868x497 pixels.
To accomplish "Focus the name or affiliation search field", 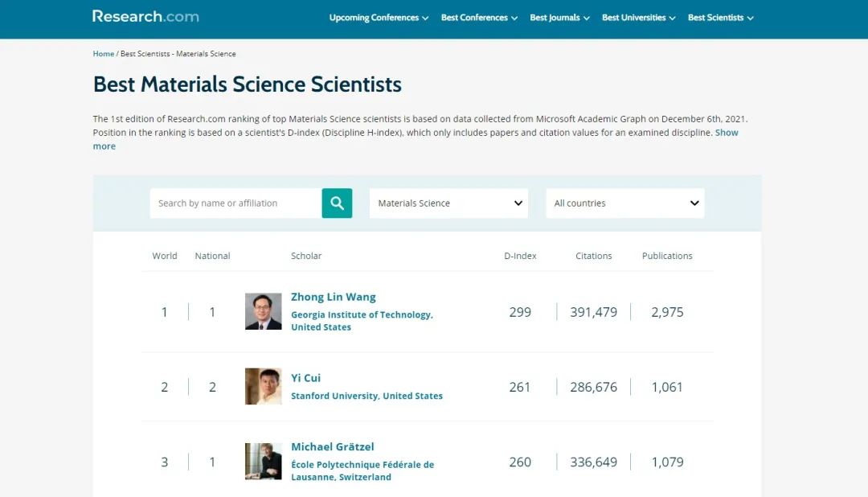I will coord(235,203).
